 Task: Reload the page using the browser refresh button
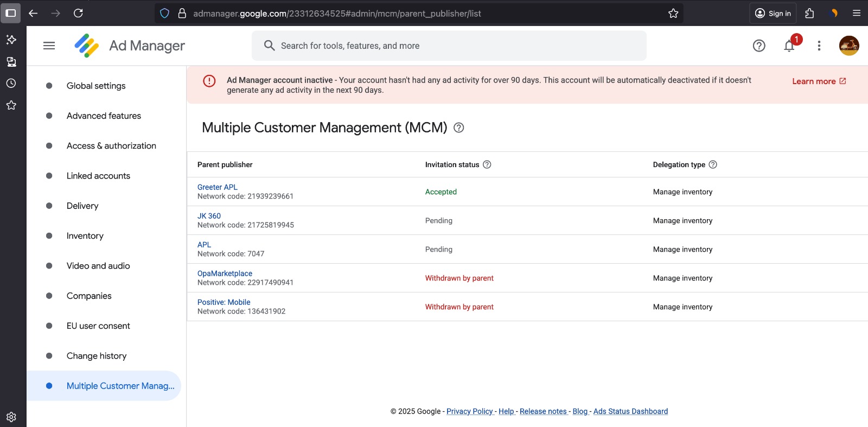tap(78, 14)
